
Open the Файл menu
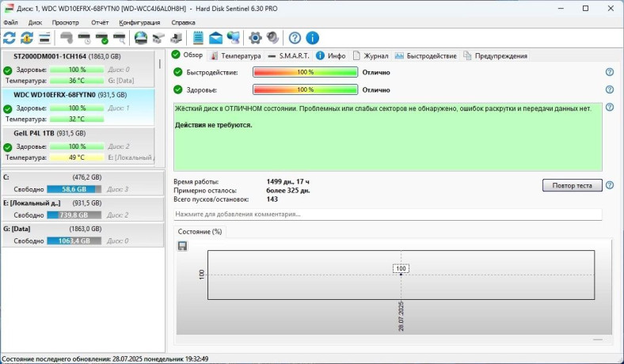[10, 22]
